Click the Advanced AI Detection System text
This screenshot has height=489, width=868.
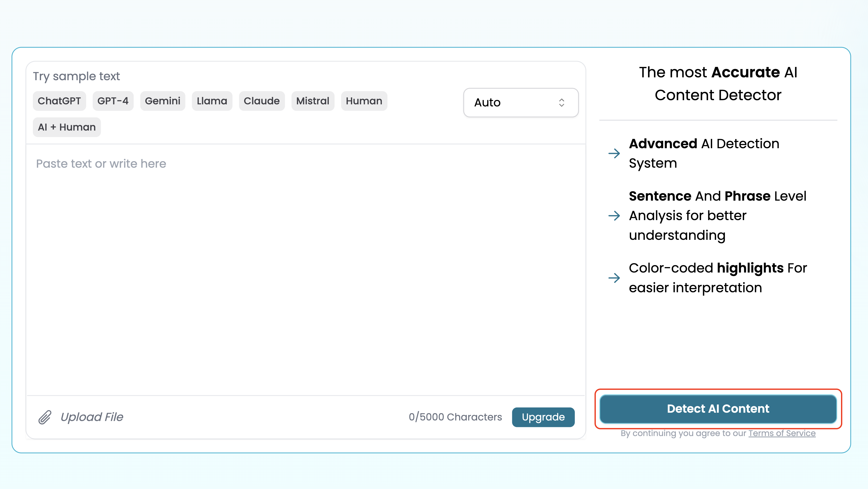[704, 153]
